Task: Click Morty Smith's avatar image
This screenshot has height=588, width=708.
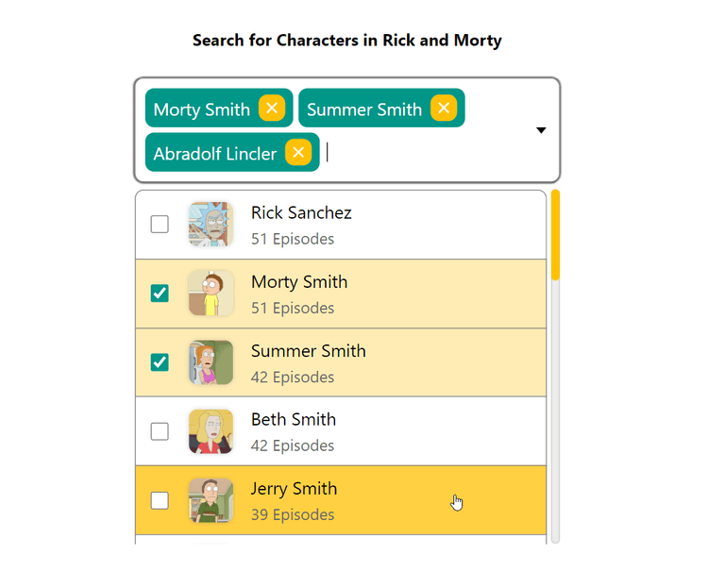Action: (211, 294)
